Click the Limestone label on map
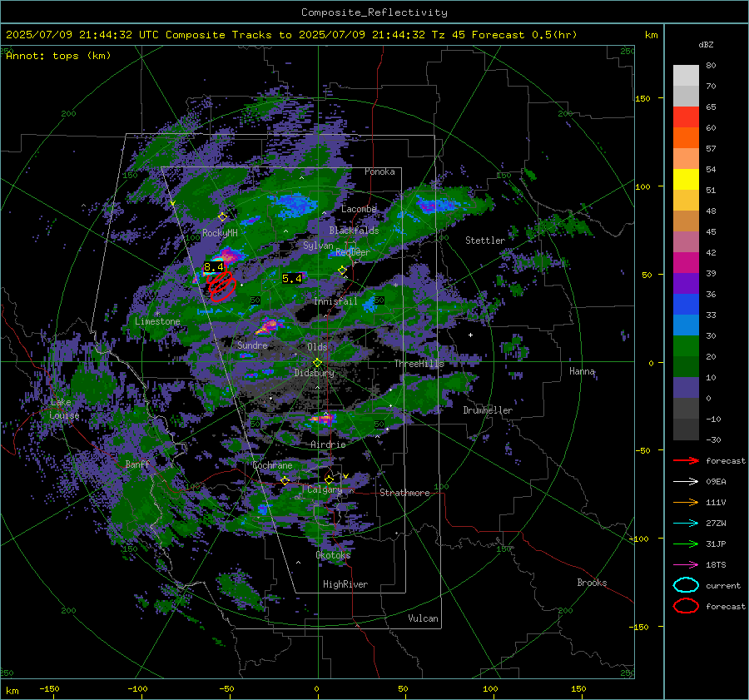The image size is (749, 700). pos(157,321)
